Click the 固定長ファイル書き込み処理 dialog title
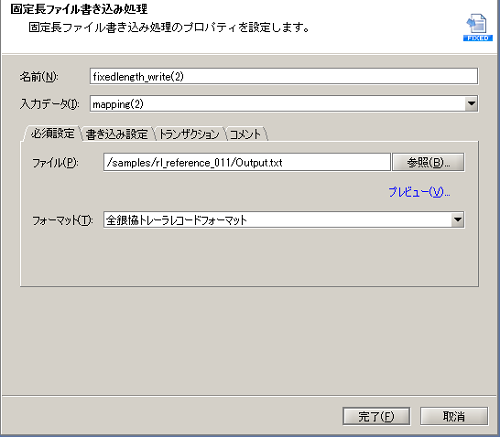This screenshot has height=437, width=500. click(79, 9)
